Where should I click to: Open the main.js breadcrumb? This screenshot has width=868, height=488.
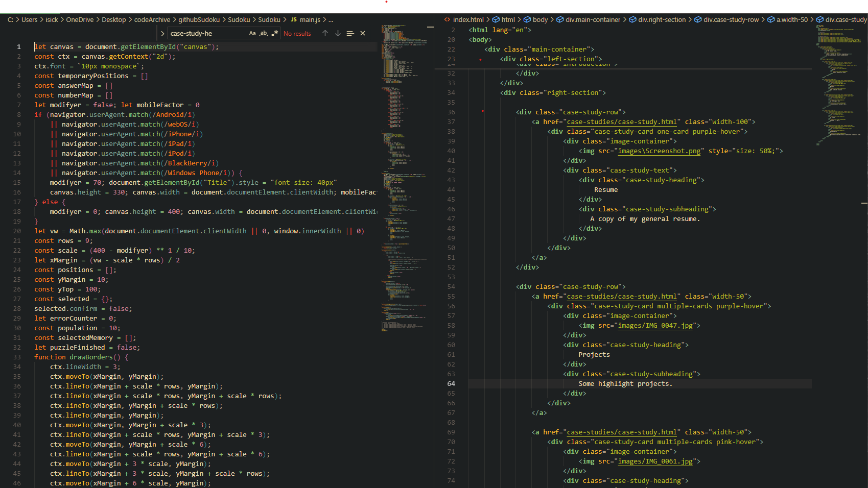tap(310, 19)
